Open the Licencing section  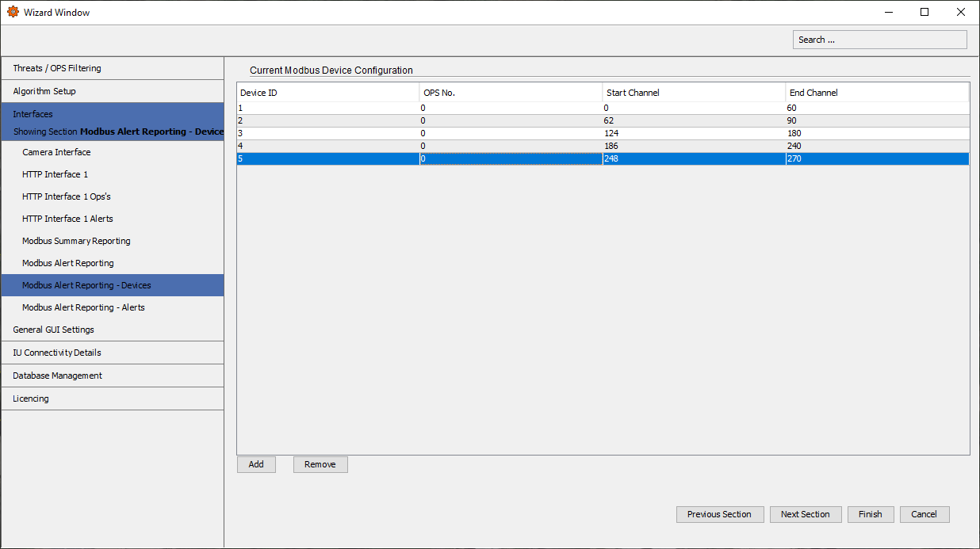(30, 398)
